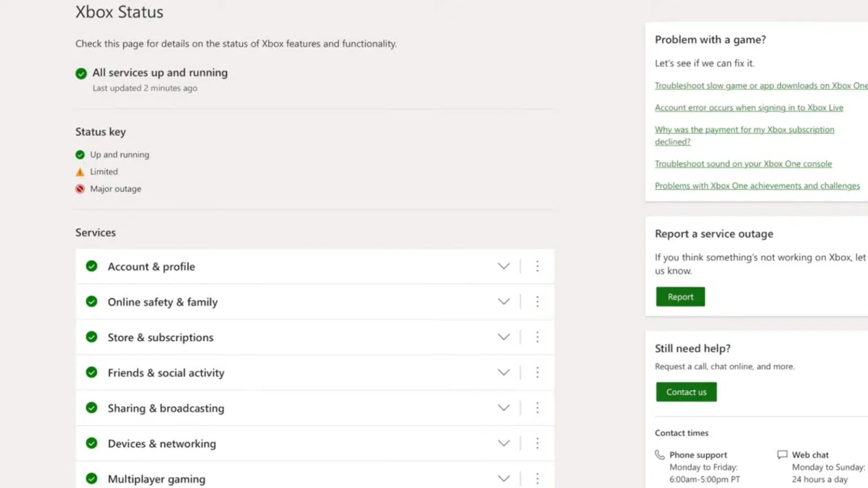Click green check icon beside Sharing & broadcasting
This screenshot has width=868, height=488.
click(92, 408)
